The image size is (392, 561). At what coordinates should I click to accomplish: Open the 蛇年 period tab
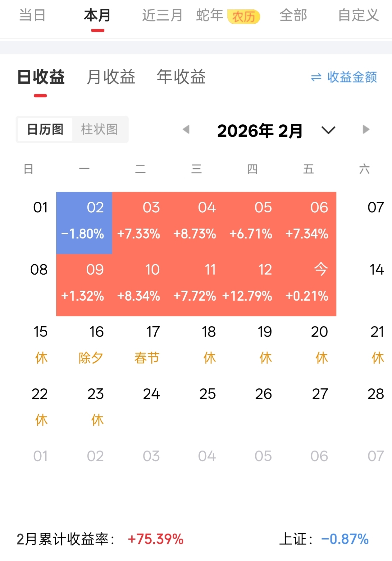coord(210,15)
